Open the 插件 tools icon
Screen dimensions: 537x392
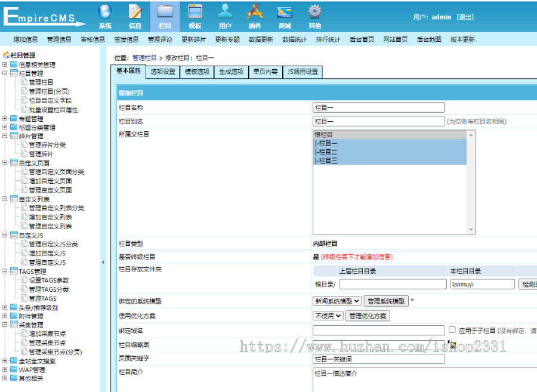coord(255,12)
